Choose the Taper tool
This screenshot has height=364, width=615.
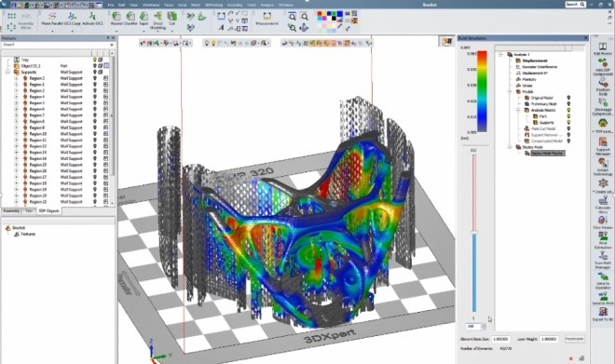[x=143, y=19]
